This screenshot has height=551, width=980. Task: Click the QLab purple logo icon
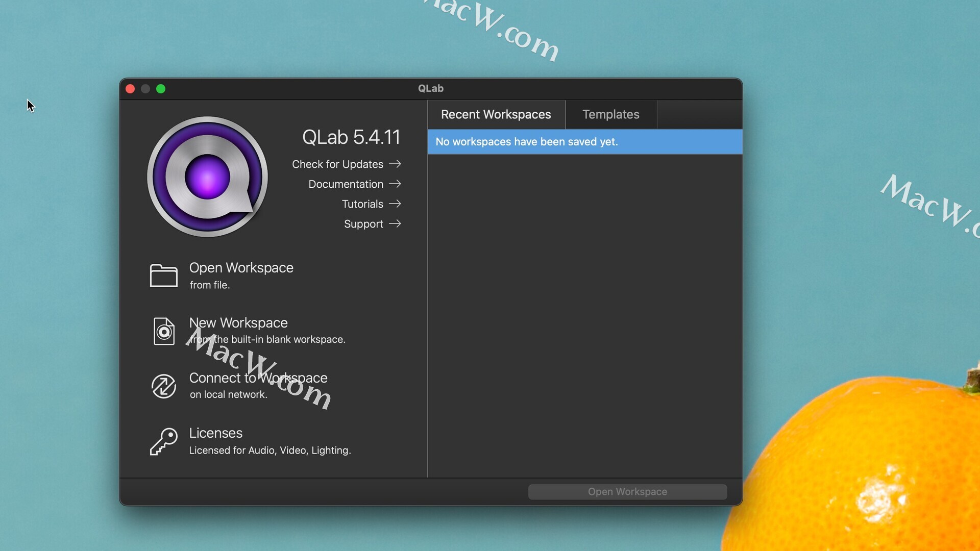pos(207,177)
